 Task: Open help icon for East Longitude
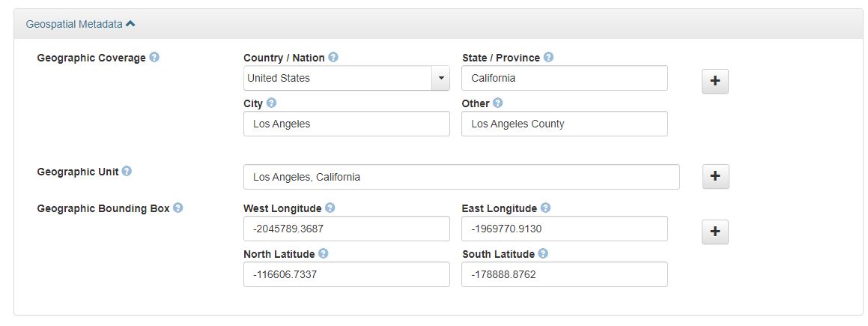pos(545,208)
